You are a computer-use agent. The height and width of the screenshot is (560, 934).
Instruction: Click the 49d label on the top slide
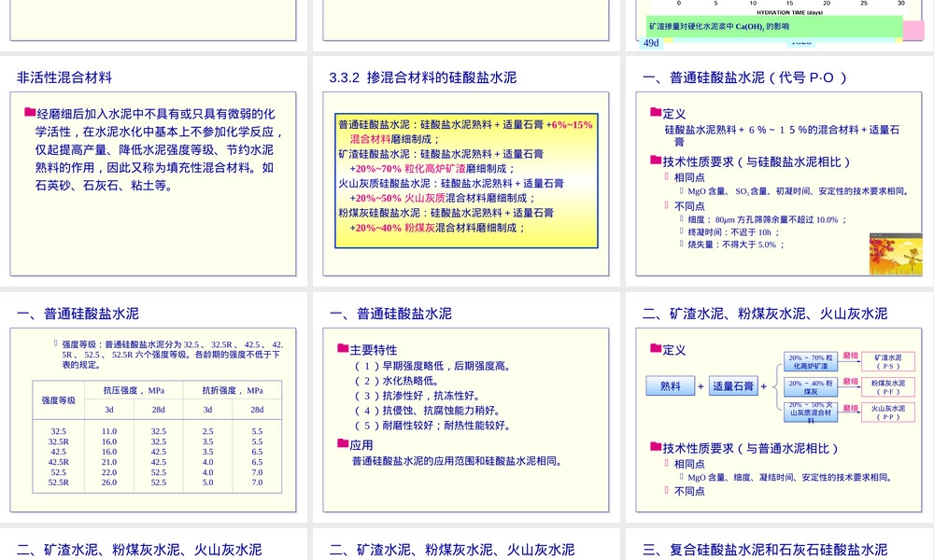click(651, 43)
